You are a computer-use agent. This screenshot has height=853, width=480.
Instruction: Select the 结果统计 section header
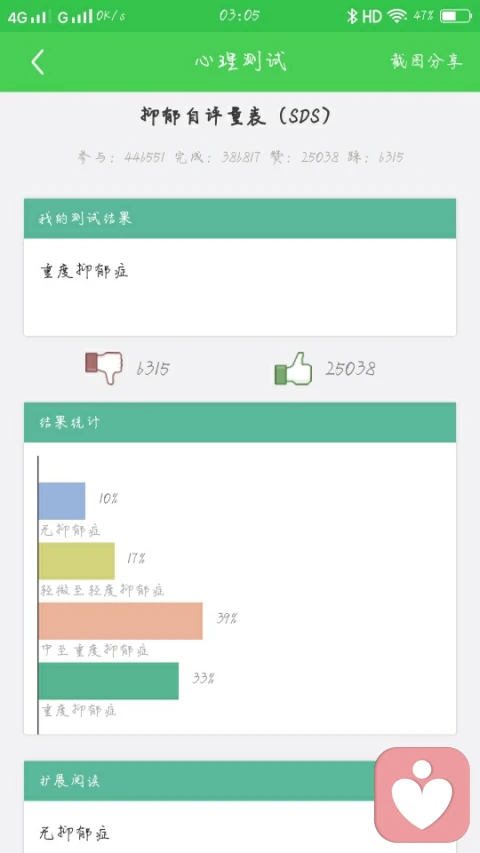pos(240,423)
